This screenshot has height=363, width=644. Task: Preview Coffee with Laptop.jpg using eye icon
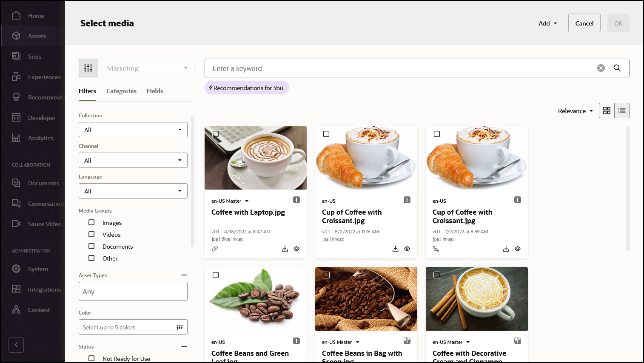(296, 249)
